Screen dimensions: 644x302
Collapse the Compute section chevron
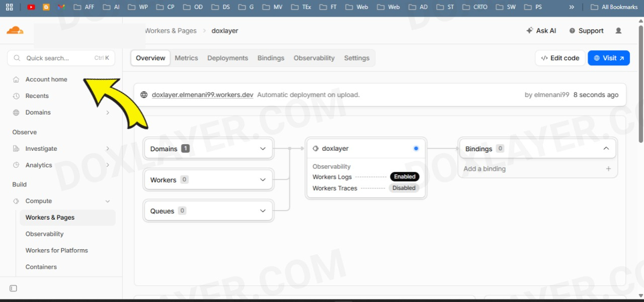(108, 201)
